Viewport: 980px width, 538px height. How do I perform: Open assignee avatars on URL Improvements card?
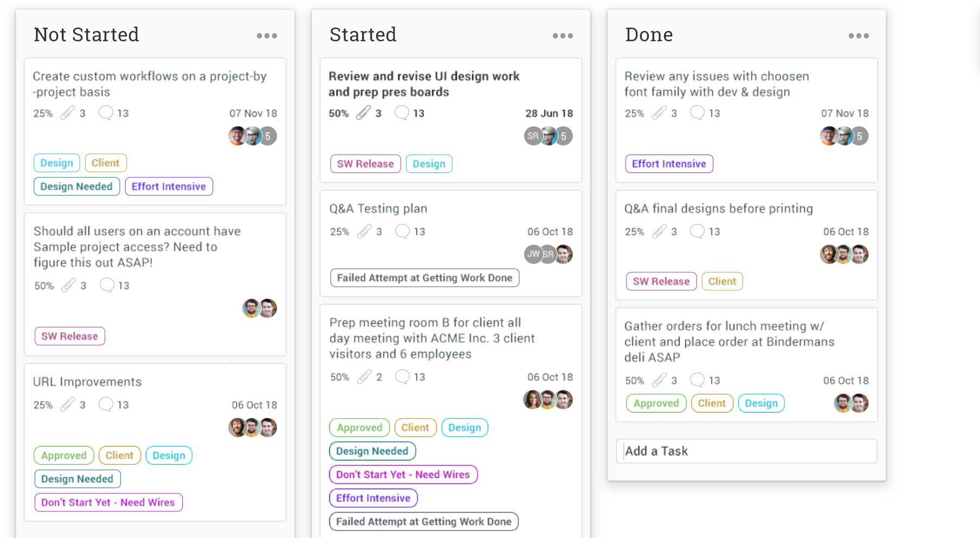[253, 427]
